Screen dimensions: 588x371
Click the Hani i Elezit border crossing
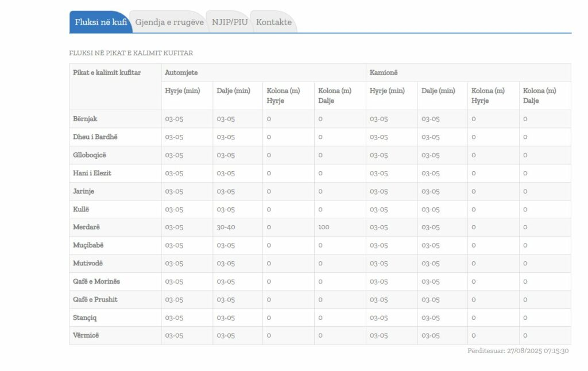(x=92, y=173)
